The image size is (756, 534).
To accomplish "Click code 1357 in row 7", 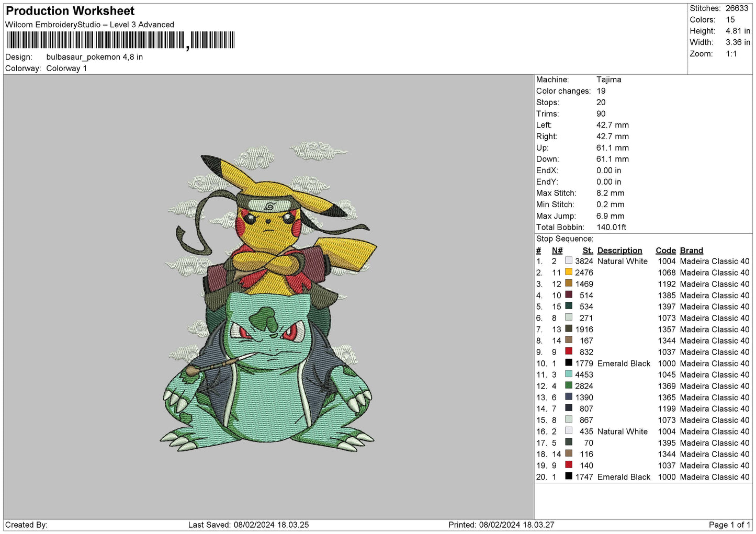I will tap(667, 329).
